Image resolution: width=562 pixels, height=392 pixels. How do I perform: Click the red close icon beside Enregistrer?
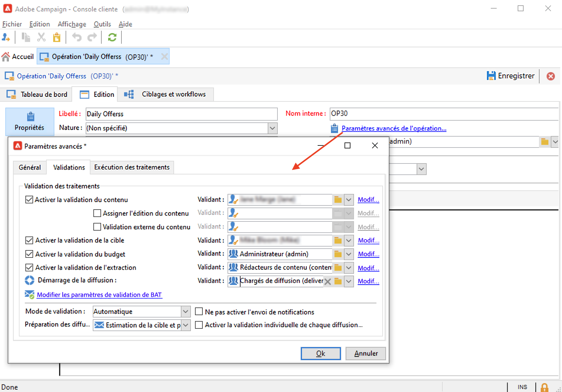click(550, 76)
